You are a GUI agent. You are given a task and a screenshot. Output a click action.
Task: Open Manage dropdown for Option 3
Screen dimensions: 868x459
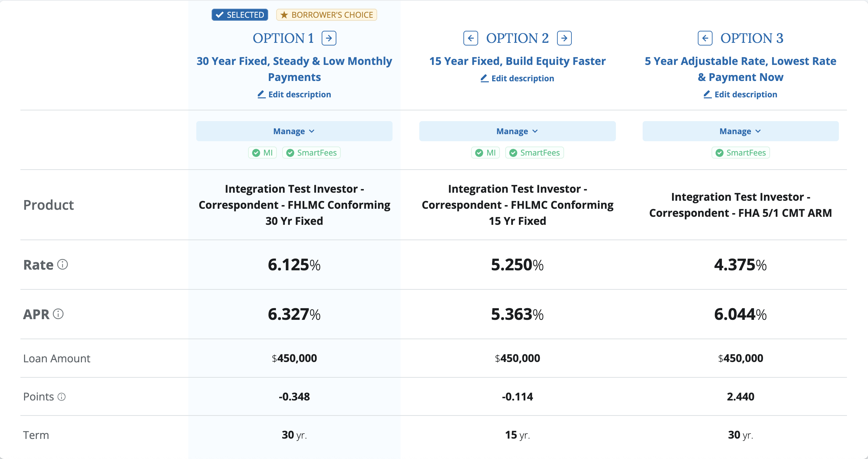[740, 131]
